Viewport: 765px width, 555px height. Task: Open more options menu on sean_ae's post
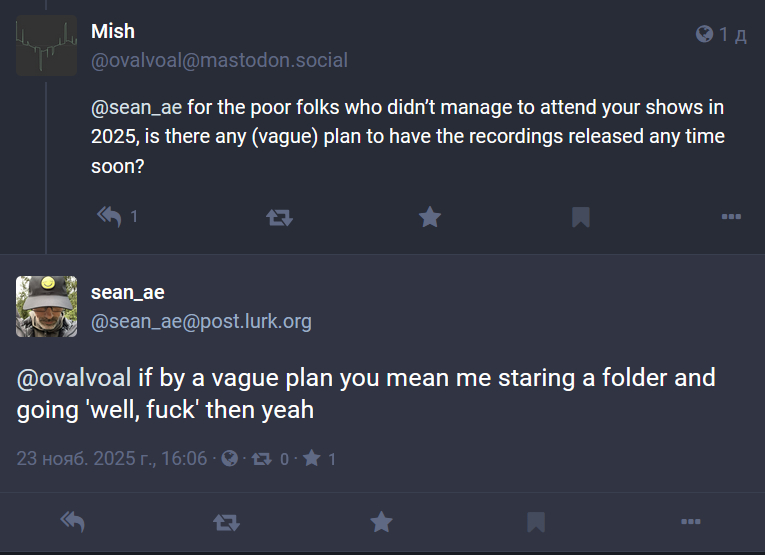[x=690, y=521]
